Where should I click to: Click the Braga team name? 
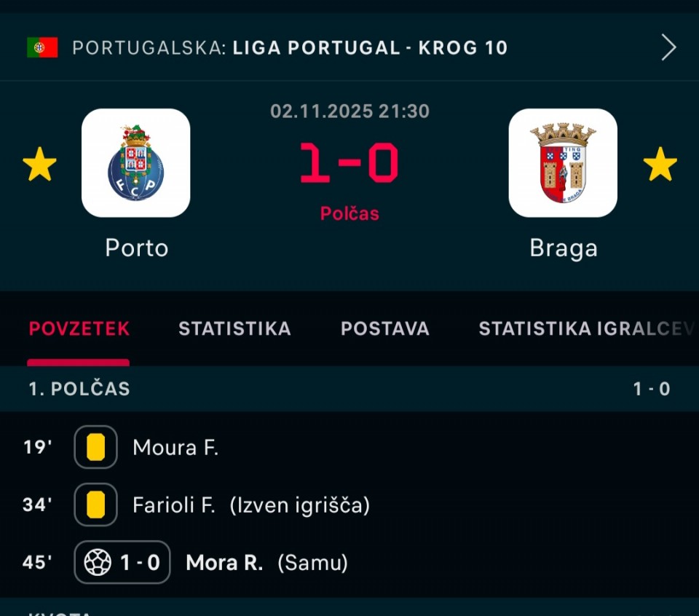pyautogui.click(x=563, y=248)
